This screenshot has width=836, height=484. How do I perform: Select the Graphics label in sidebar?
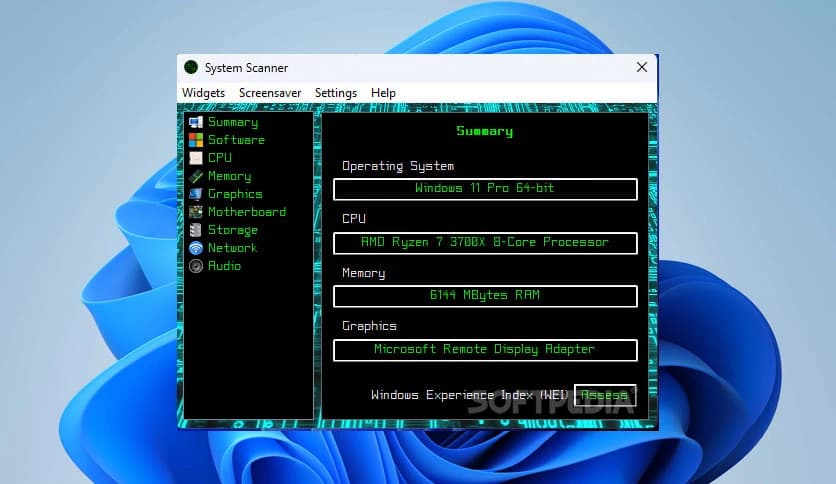[235, 194]
